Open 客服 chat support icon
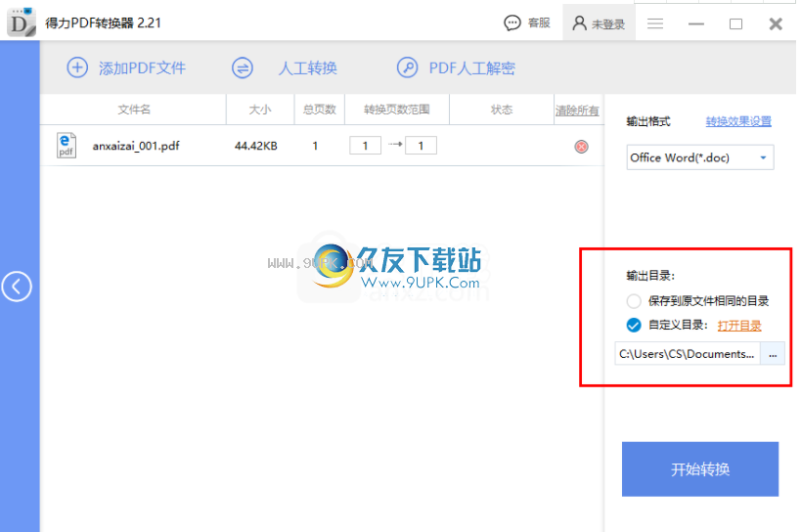Screen dimensions: 801x532 [512, 22]
